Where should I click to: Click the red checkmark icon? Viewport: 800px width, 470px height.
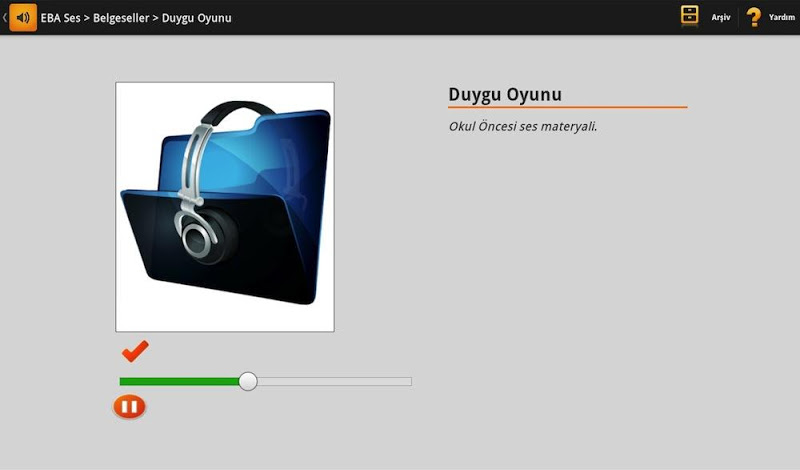(135, 351)
